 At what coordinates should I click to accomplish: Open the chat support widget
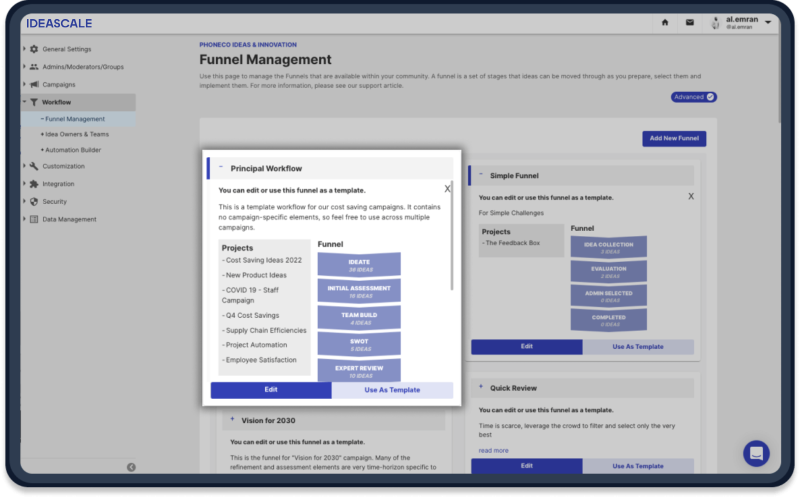pyautogui.click(x=756, y=453)
